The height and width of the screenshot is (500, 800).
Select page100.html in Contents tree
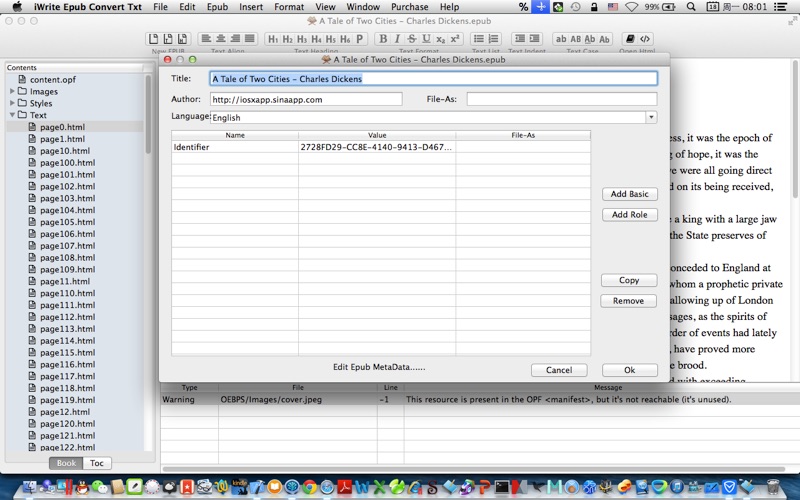(x=67, y=163)
